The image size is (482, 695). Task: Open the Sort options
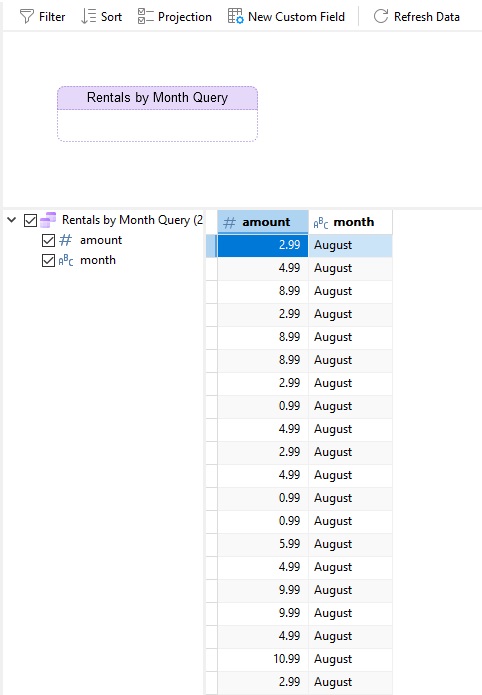click(102, 16)
